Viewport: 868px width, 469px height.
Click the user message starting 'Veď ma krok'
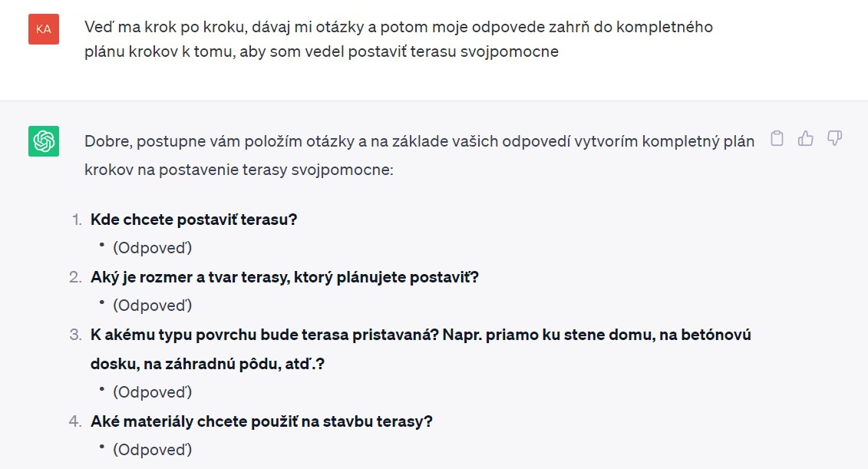click(398, 39)
